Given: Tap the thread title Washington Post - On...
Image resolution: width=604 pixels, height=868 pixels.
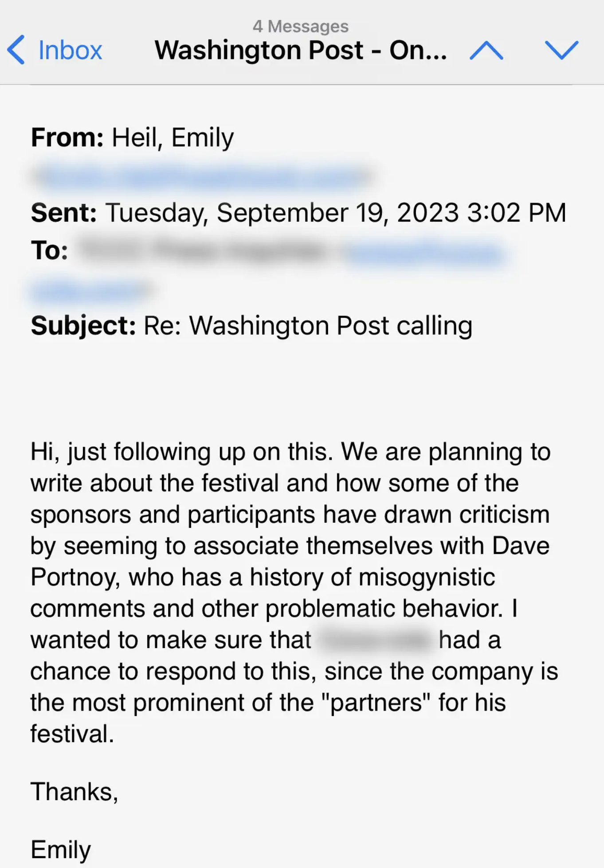Looking at the screenshot, I should click(301, 50).
